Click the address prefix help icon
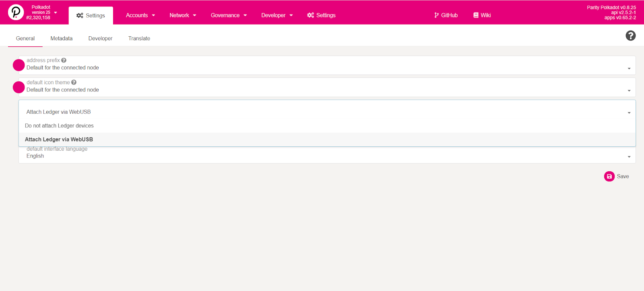This screenshot has width=644, height=291. [64, 60]
